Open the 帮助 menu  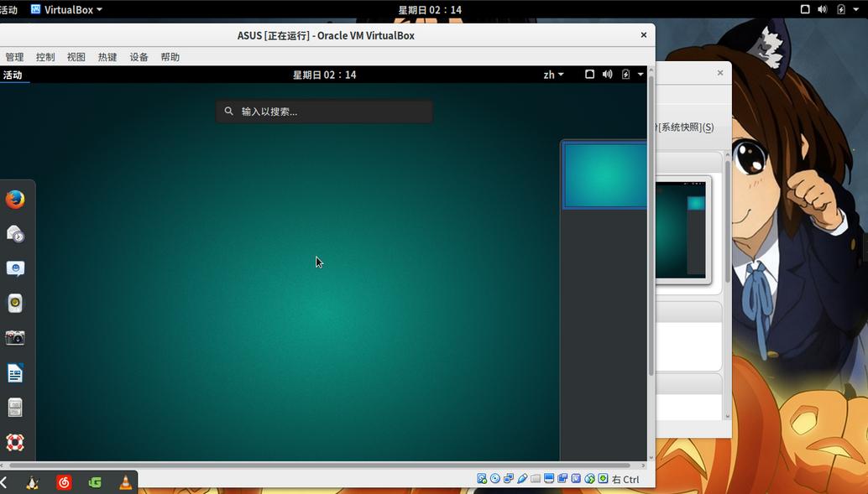point(170,57)
